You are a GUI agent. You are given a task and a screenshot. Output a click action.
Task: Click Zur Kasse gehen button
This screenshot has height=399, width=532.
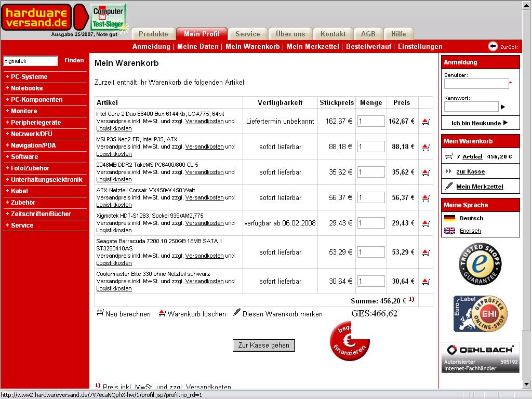[263, 345]
